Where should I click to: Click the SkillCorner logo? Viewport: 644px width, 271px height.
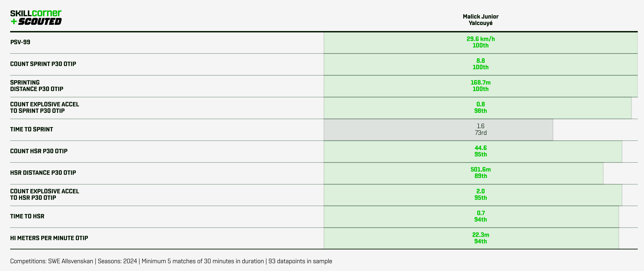[36, 13]
